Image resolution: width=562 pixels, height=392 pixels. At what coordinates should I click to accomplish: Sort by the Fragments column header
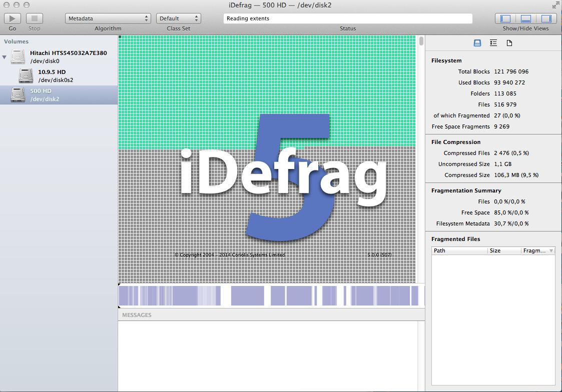534,250
